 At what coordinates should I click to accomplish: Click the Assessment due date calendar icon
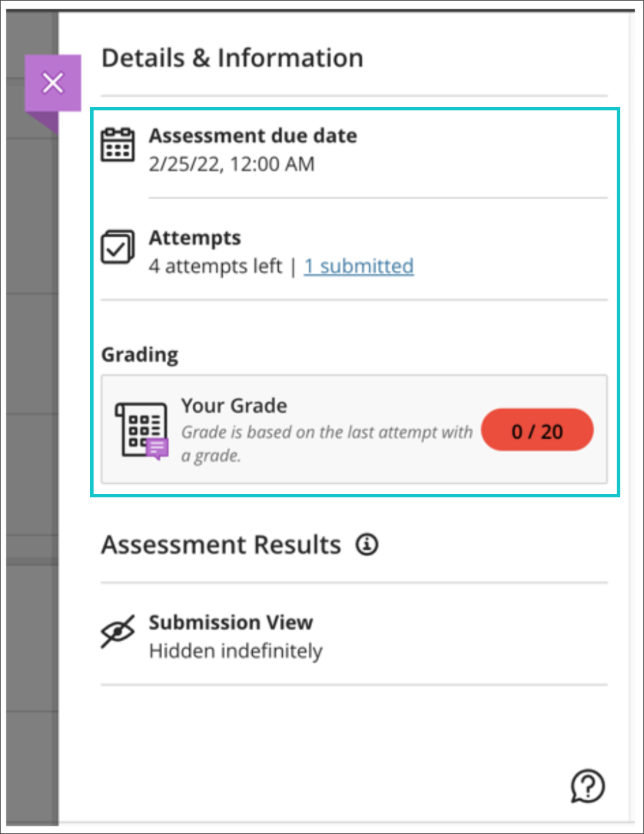click(x=118, y=145)
